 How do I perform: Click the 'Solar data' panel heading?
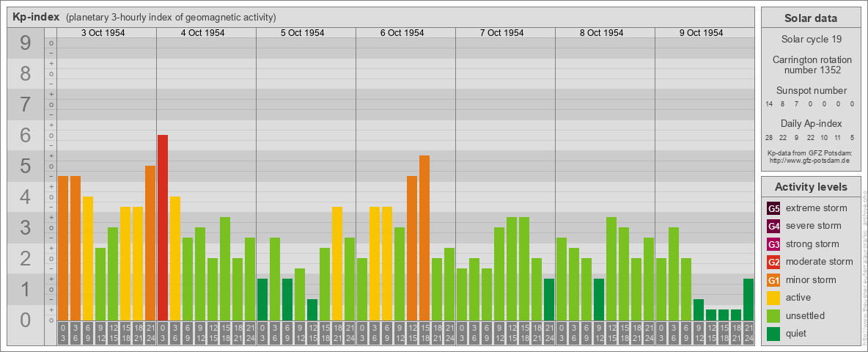click(811, 18)
